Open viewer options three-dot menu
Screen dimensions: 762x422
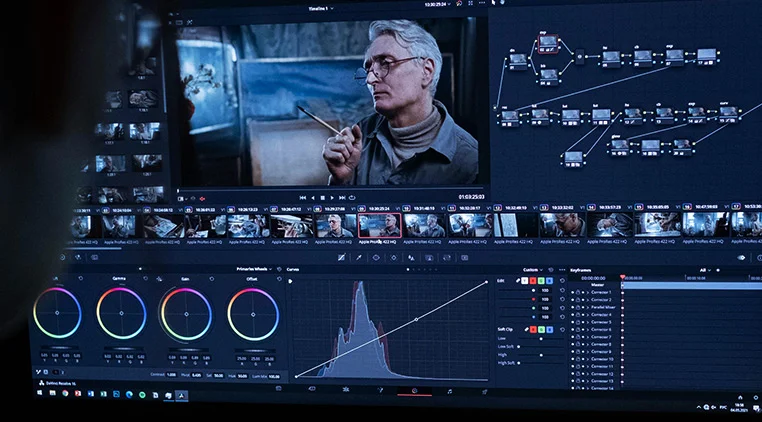click(482, 3)
